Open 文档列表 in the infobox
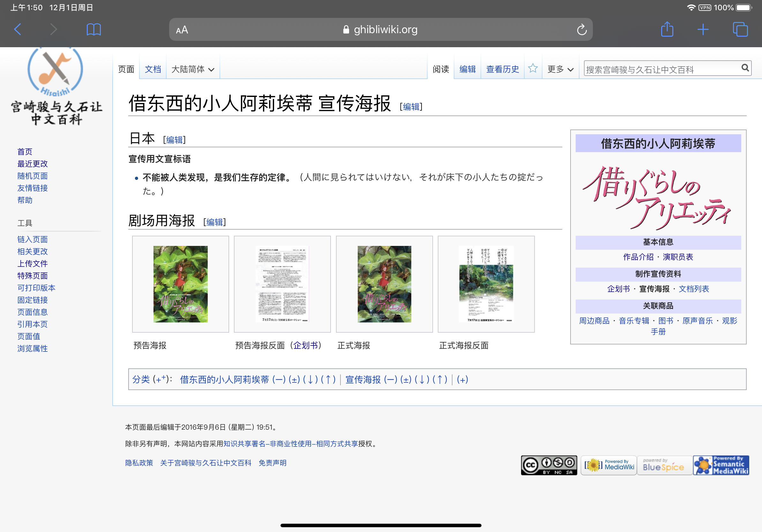 (x=694, y=289)
